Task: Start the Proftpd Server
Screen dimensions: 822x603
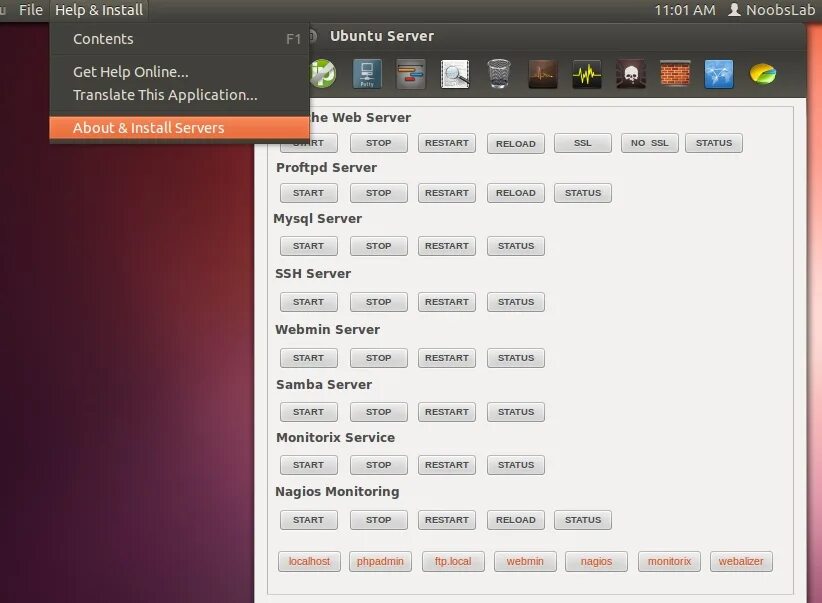Action: (x=308, y=193)
